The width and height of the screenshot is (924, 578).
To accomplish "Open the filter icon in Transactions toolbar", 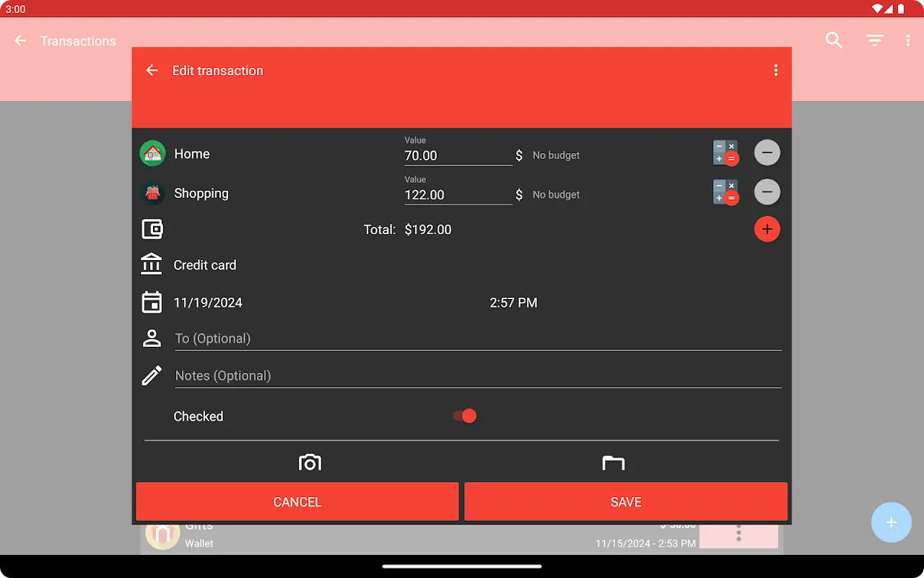I will 875,40.
